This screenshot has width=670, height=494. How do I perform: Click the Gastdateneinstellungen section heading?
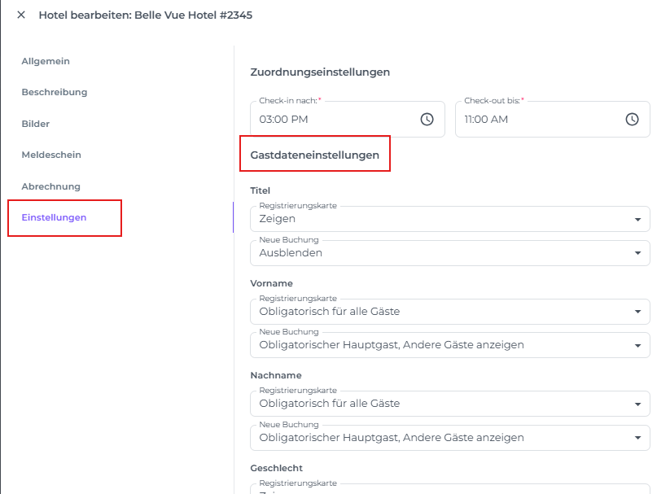coord(314,155)
